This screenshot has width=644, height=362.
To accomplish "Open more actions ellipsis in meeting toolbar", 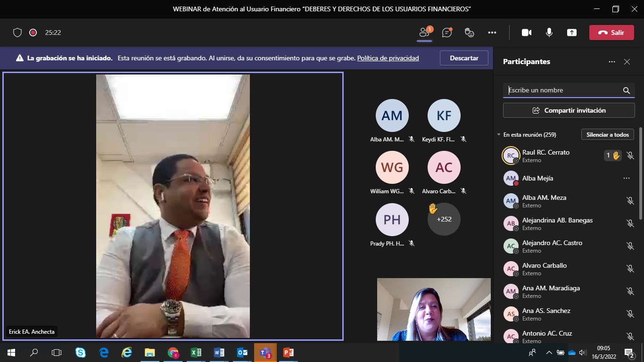I will point(492,33).
